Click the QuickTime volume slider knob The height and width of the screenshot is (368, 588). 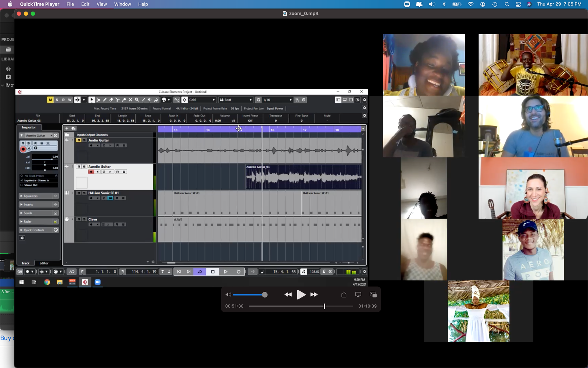[265, 295]
